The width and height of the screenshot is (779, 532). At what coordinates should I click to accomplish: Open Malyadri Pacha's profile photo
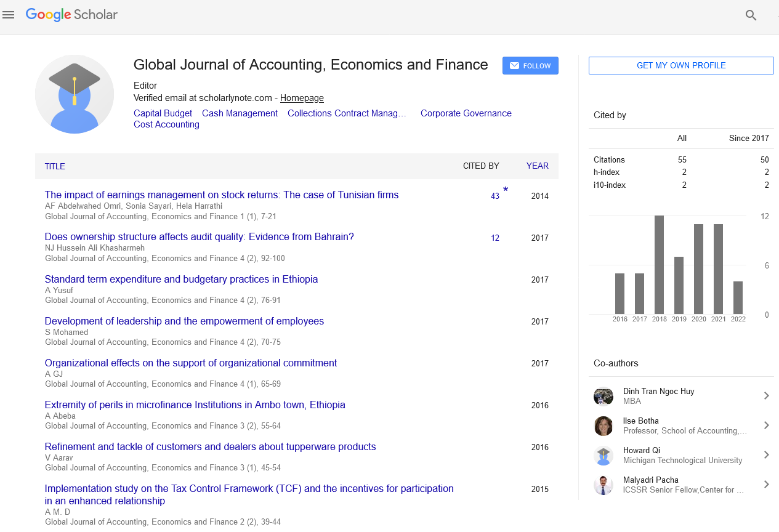tap(603, 485)
